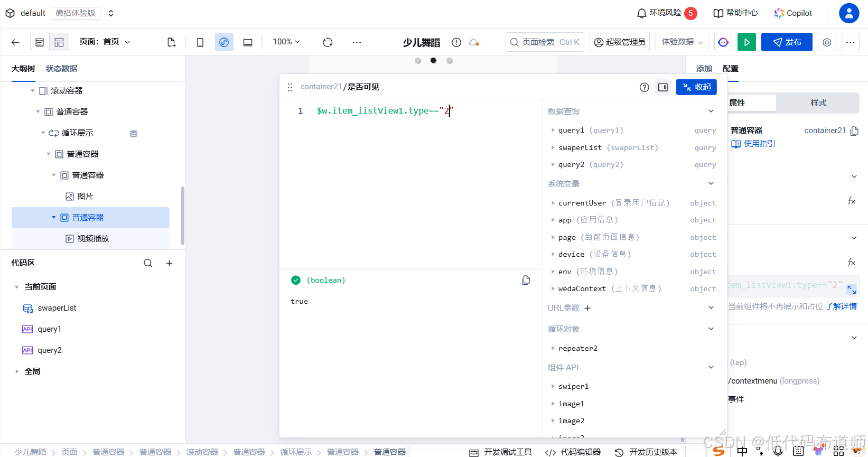Search the 代码区 with magnifier icon
The width and height of the screenshot is (868, 457).
tap(148, 263)
